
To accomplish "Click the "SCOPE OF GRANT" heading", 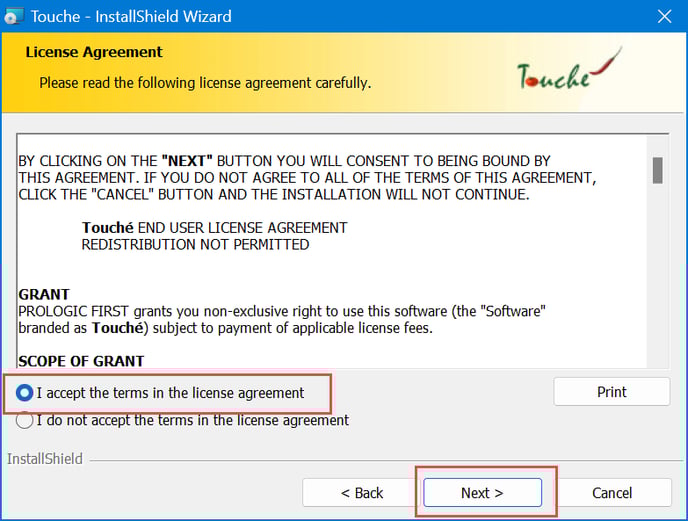I will [81, 361].
